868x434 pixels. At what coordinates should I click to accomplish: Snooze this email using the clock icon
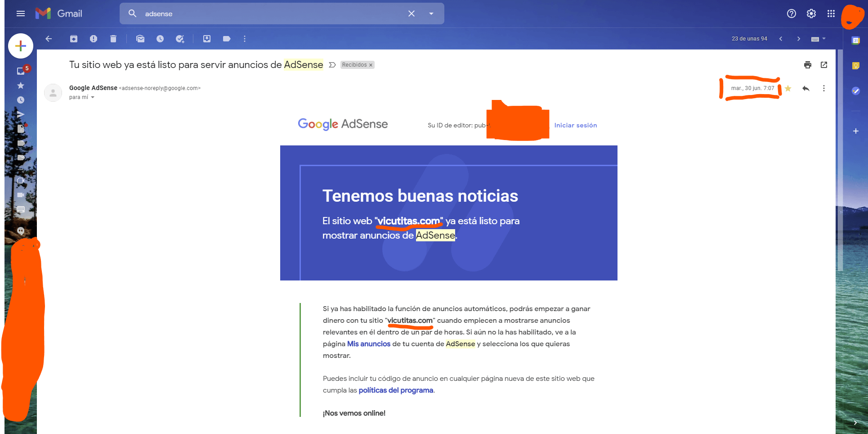(x=160, y=39)
